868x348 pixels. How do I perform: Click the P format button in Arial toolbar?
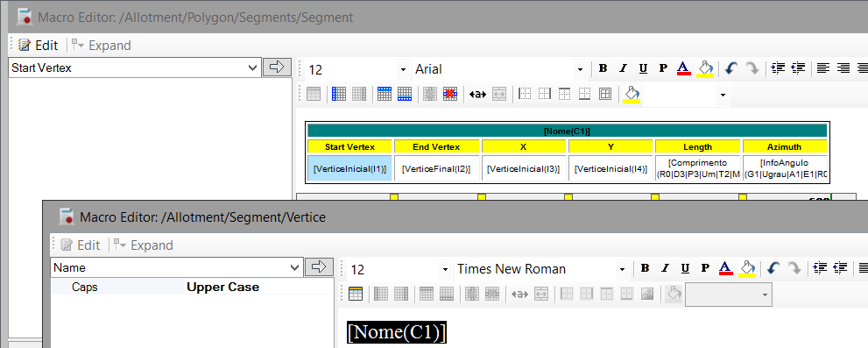[663, 68]
